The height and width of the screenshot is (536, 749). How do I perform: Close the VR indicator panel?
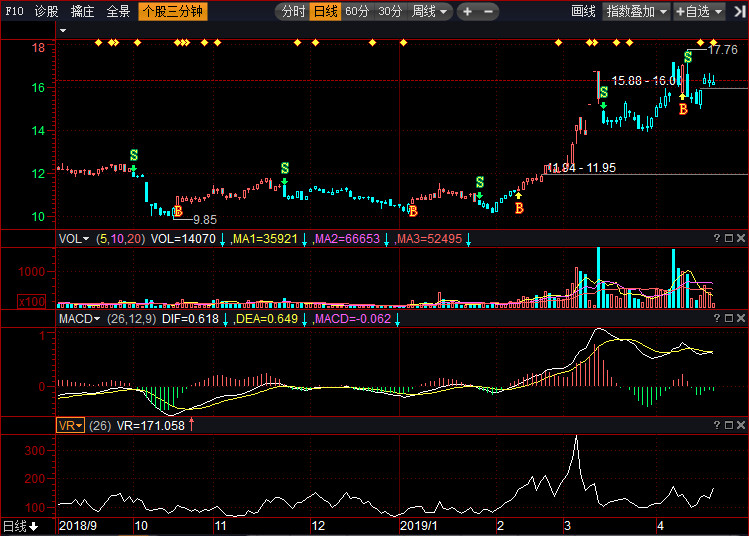741,425
